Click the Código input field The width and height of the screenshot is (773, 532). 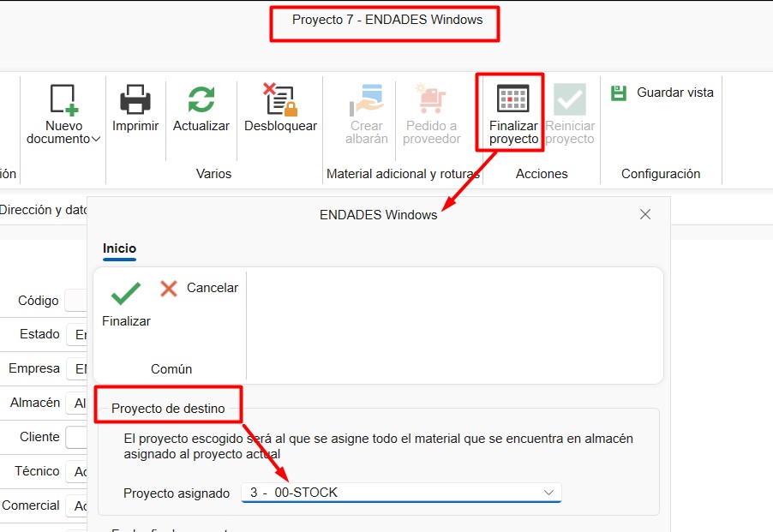[x=76, y=301]
